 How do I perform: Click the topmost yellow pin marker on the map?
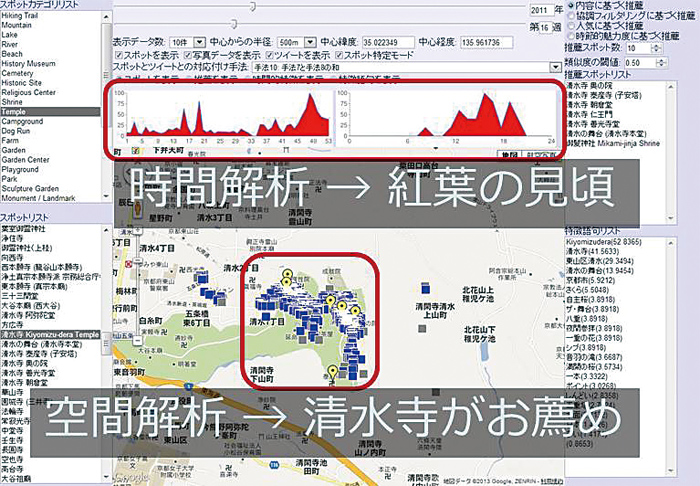coord(286,274)
